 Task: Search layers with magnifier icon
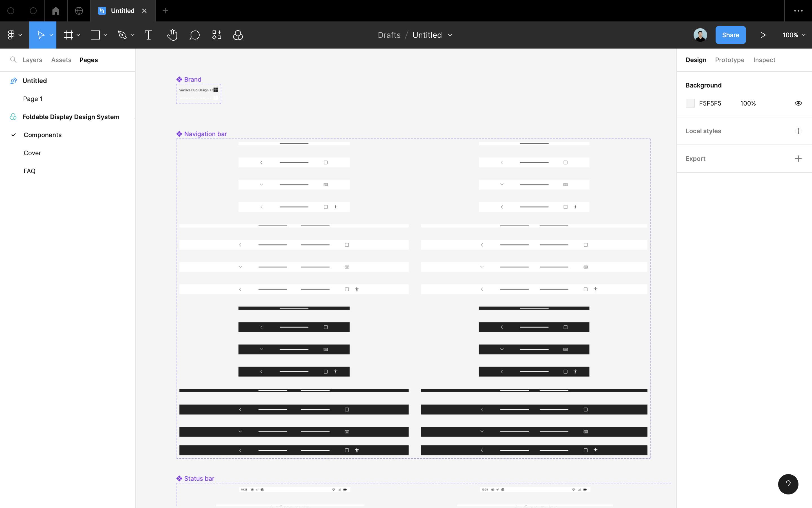coord(13,60)
